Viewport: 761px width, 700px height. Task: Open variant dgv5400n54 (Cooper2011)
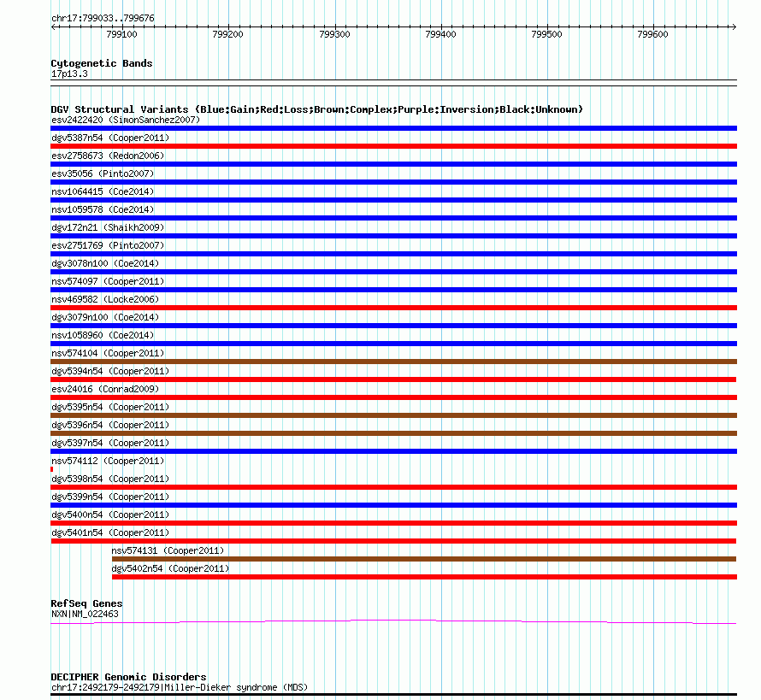pos(110,515)
